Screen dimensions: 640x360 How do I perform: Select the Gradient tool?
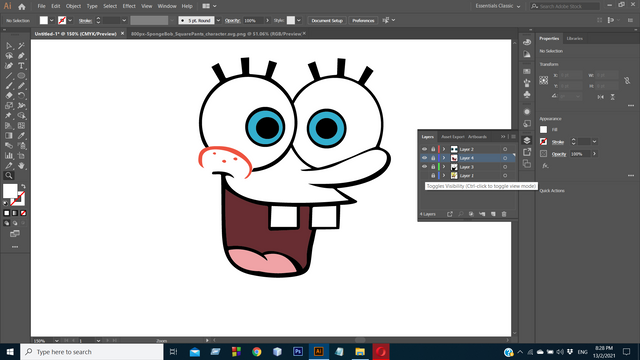point(9,136)
